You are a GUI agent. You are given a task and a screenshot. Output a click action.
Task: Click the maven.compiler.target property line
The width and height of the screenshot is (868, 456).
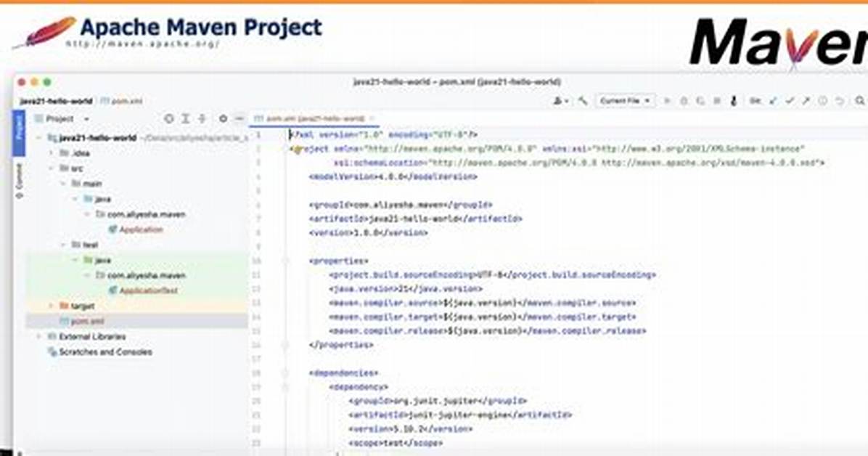click(482, 317)
